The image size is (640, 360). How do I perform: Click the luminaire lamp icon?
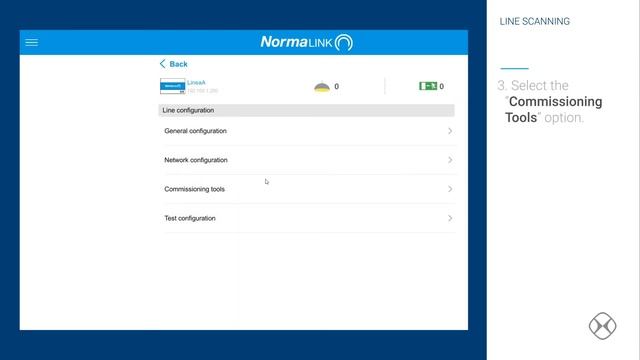322,87
